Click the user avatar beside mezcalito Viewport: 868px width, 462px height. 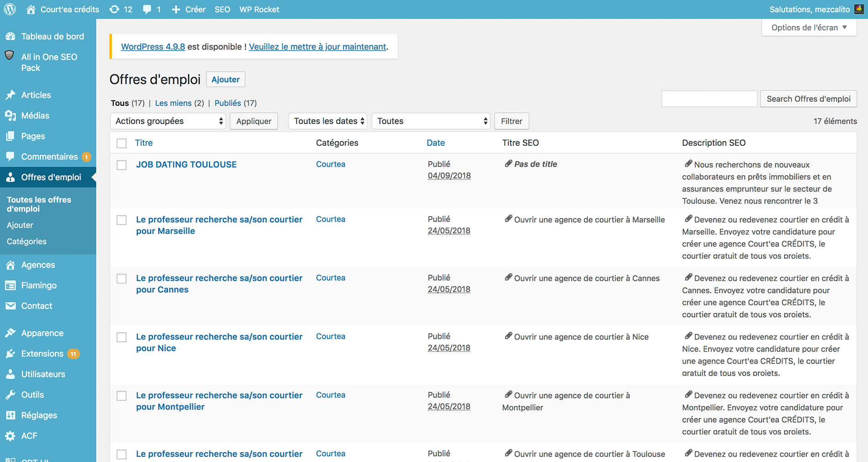(859, 9)
